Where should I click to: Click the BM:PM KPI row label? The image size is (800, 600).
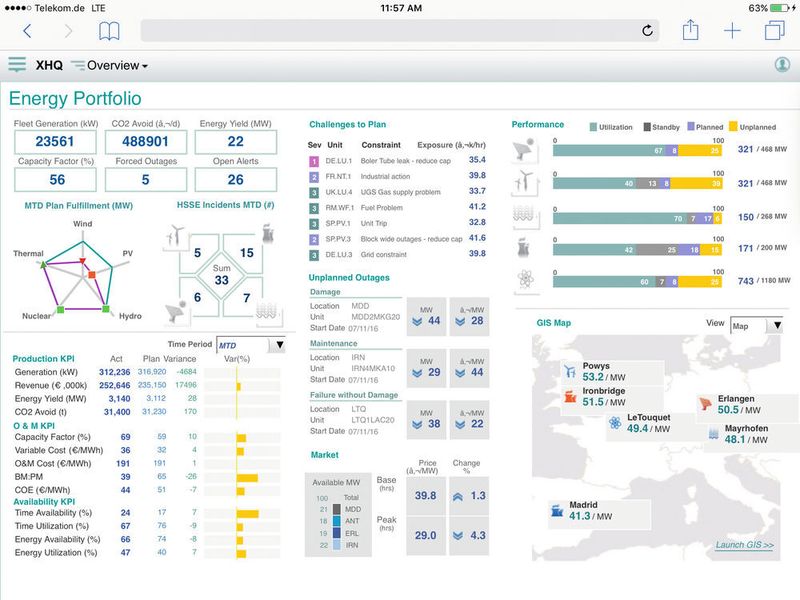(x=29, y=477)
